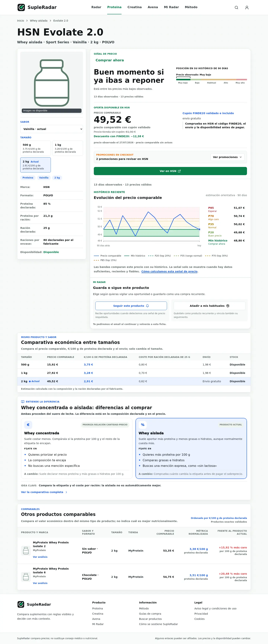The height and width of the screenshot is (644, 268).
Task: Click the 2,91 € value in 2 kg row
Action: tap(88, 381)
